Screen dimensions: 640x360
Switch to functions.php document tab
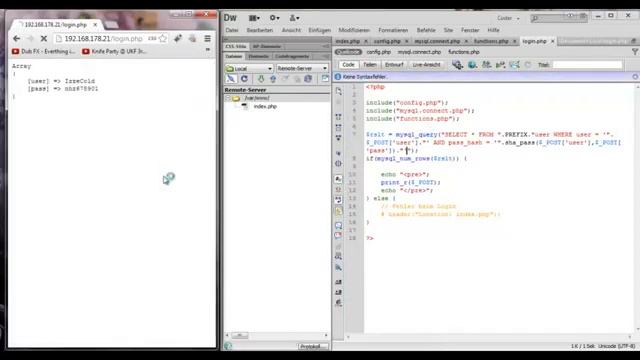click(491, 41)
